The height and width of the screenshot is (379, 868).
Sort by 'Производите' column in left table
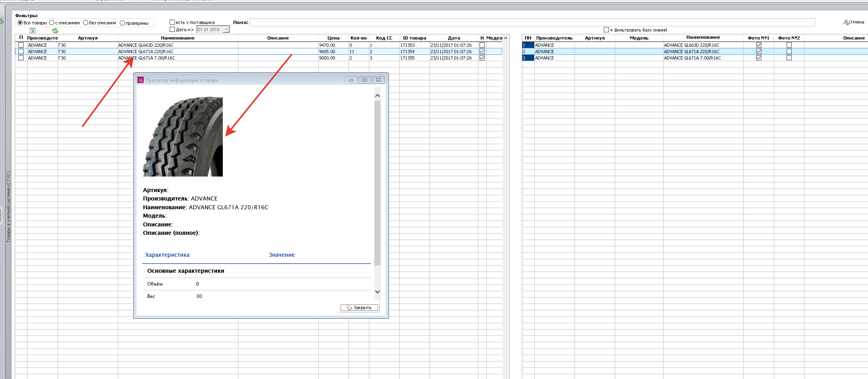pos(42,38)
